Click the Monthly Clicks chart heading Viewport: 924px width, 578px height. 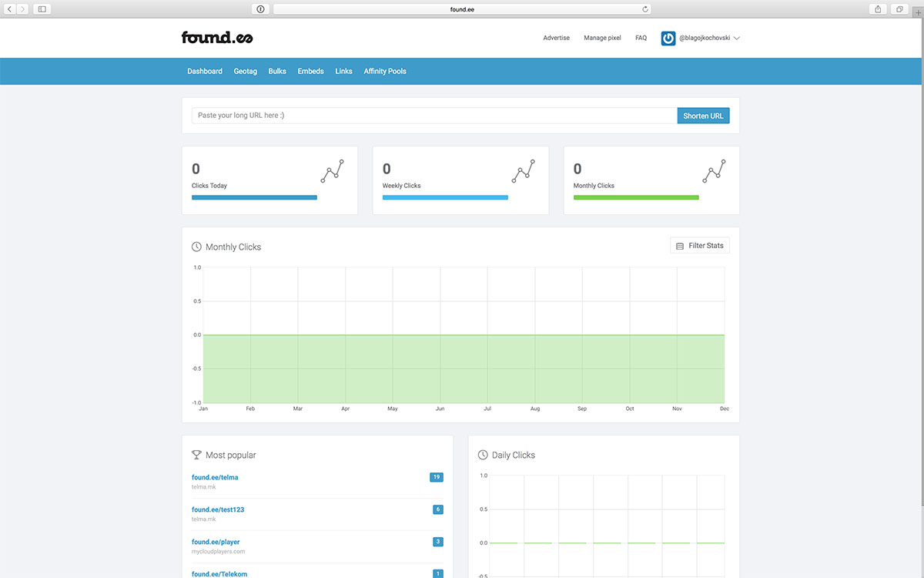233,247
